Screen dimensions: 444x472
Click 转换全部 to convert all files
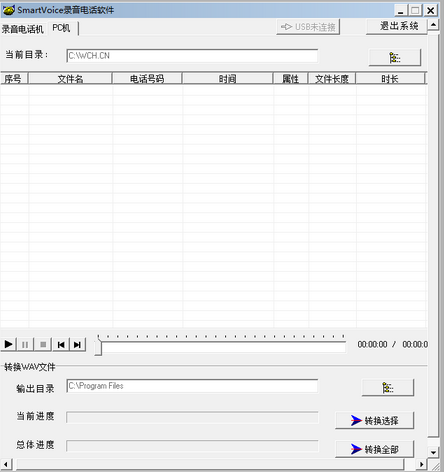375,449
